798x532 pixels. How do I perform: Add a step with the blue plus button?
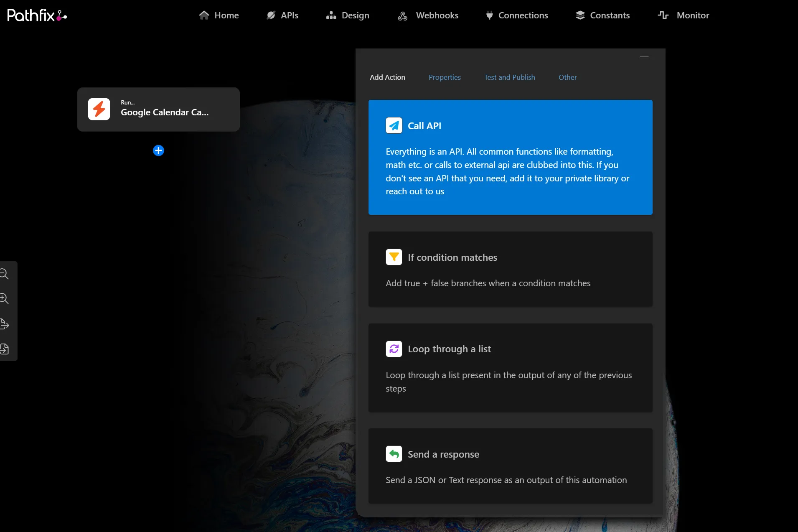click(x=158, y=150)
